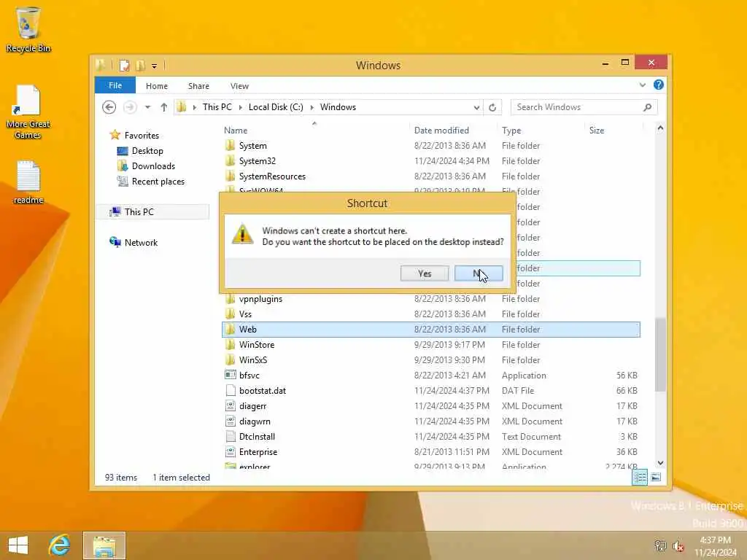
Task: Open Explorer Help icon
Action: [x=659, y=85]
